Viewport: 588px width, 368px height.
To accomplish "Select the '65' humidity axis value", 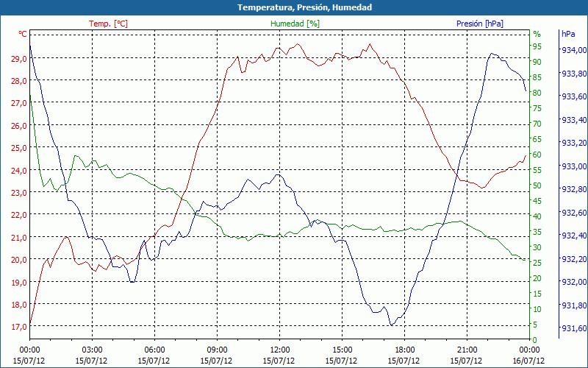I will [x=537, y=139].
